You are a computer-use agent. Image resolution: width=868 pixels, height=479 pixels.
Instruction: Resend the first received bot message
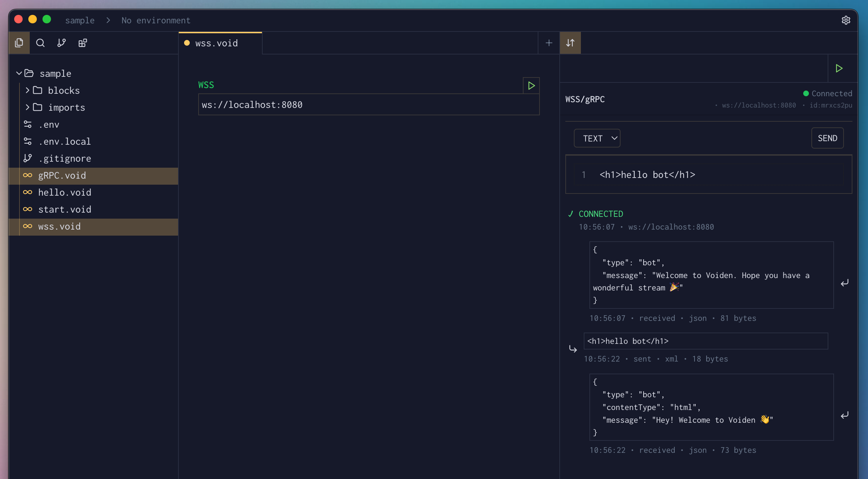click(845, 283)
